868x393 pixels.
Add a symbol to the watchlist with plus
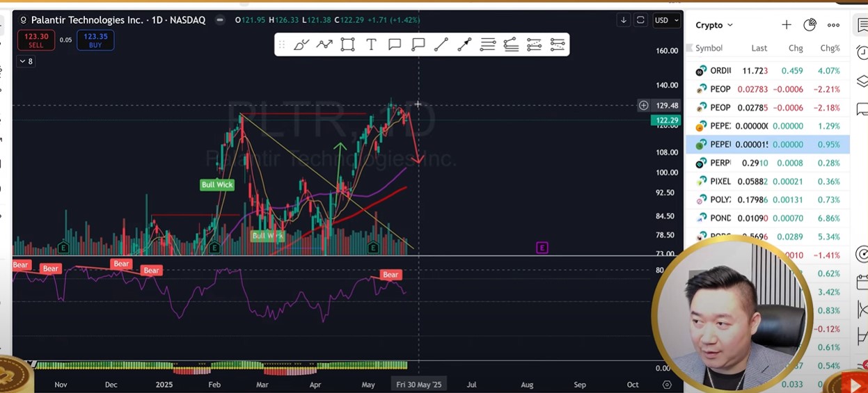click(x=787, y=25)
